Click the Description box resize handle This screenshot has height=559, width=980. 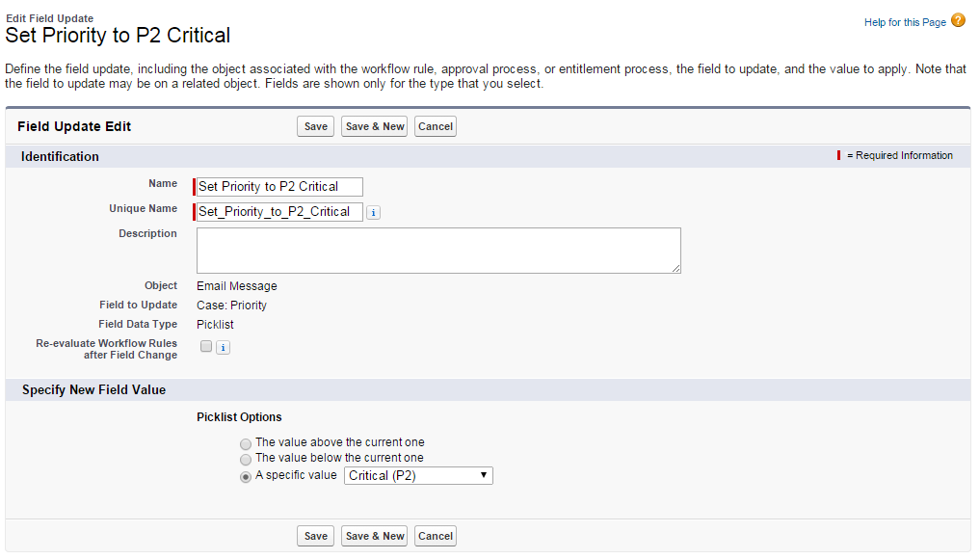click(676, 269)
